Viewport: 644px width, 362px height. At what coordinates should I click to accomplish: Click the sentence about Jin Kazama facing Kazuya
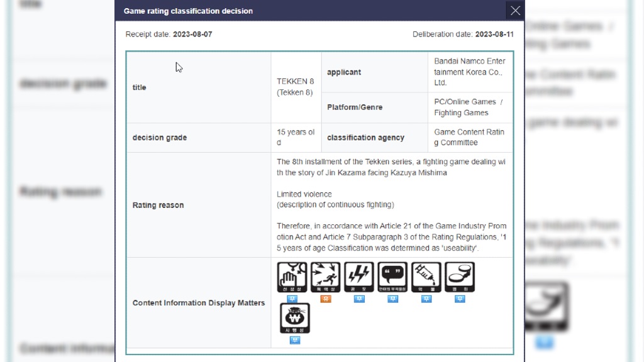(391, 167)
